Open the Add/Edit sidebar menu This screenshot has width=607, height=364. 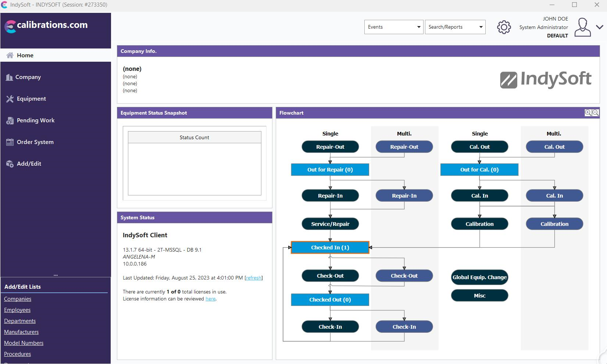coord(29,164)
